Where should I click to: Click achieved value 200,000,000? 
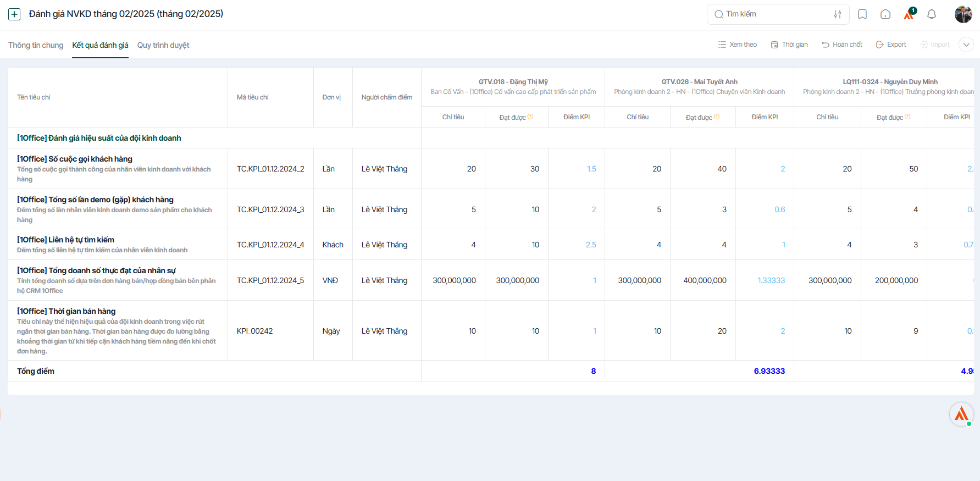point(896,280)
